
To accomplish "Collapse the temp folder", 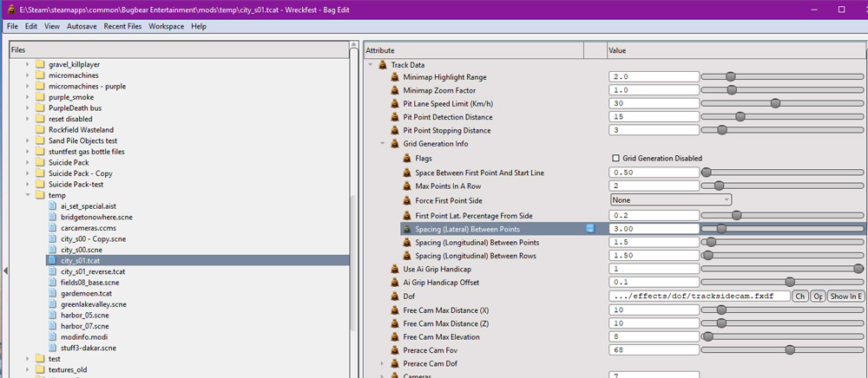I will (x=27, y=195).
